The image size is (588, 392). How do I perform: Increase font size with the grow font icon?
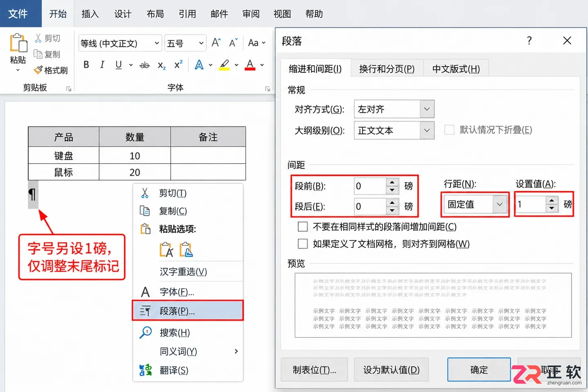click(216, 42)
